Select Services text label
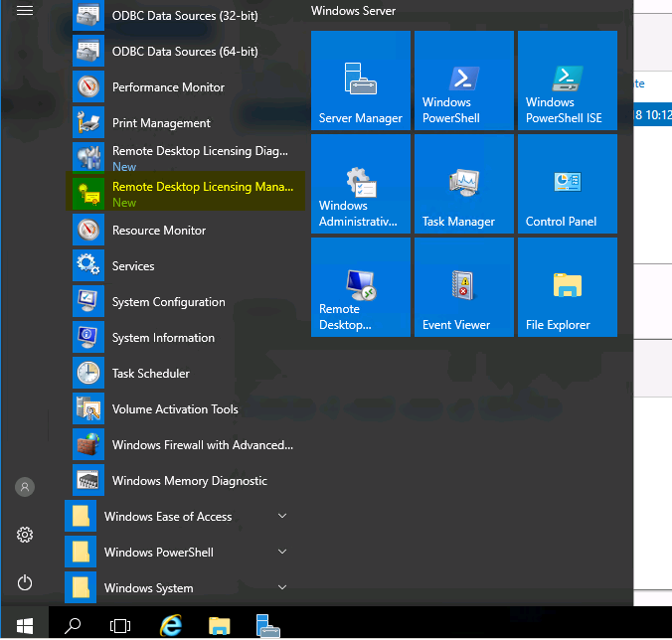 pyautogui.click(x=133, y=266)
